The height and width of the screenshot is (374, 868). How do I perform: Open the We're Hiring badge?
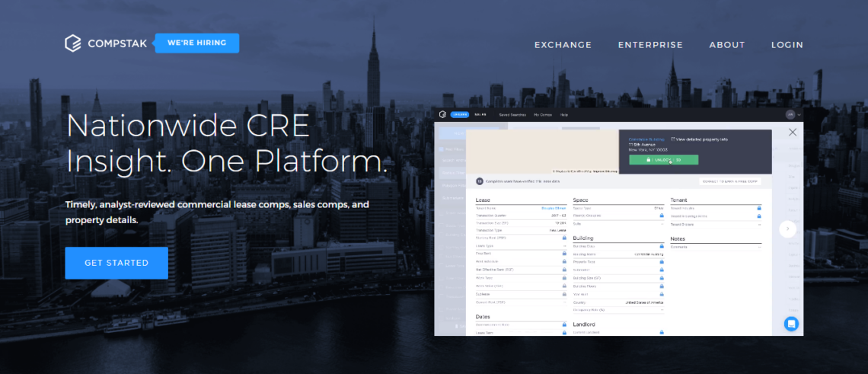[197, 43]
